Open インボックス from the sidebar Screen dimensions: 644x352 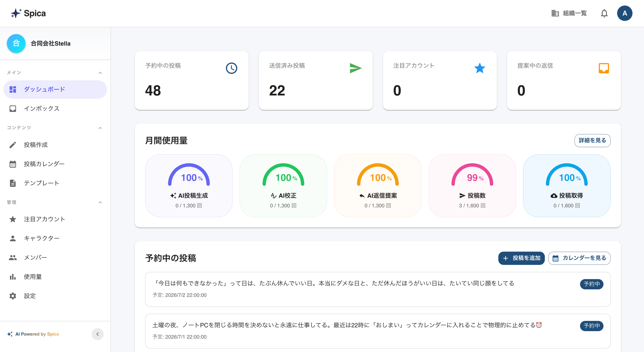(x=55, y=108)
